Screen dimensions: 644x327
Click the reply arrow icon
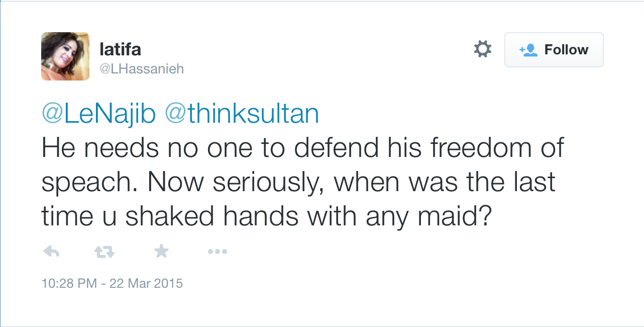[x=51, y=252]
